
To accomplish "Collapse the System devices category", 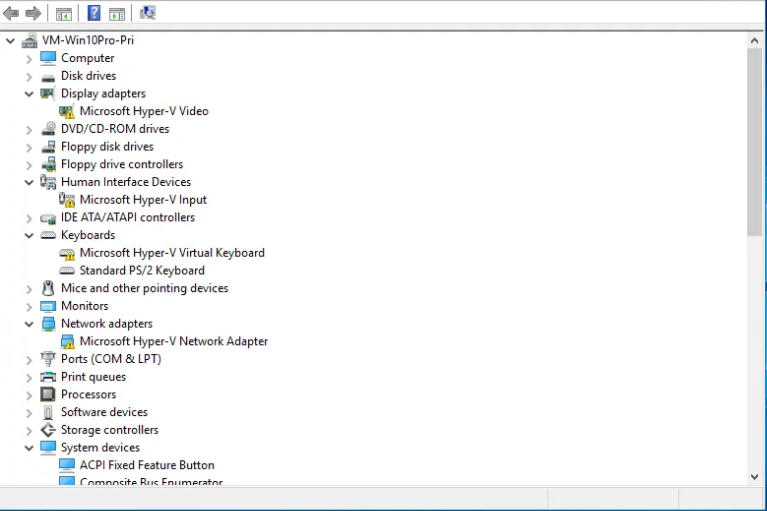I will pyautogui.click(x=29, y=448).
